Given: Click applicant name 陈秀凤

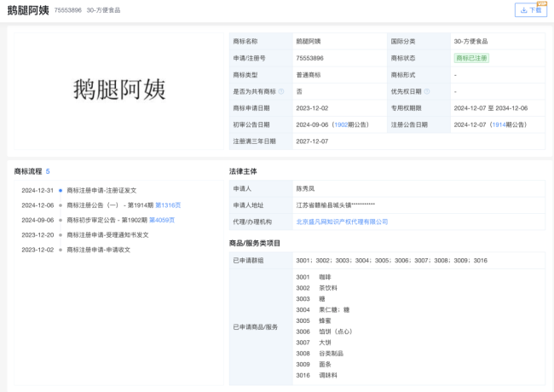Looking at the screenshot, I should click(x=305, y=188).
